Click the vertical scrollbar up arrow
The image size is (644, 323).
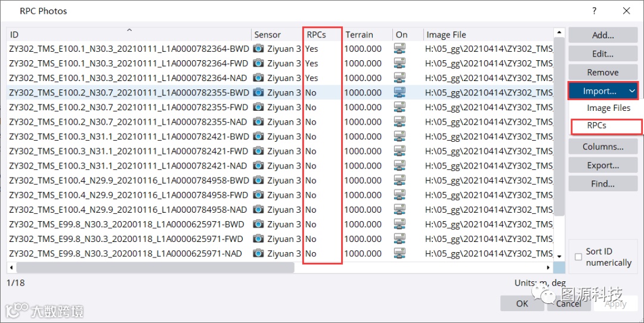tap(559, 32)
